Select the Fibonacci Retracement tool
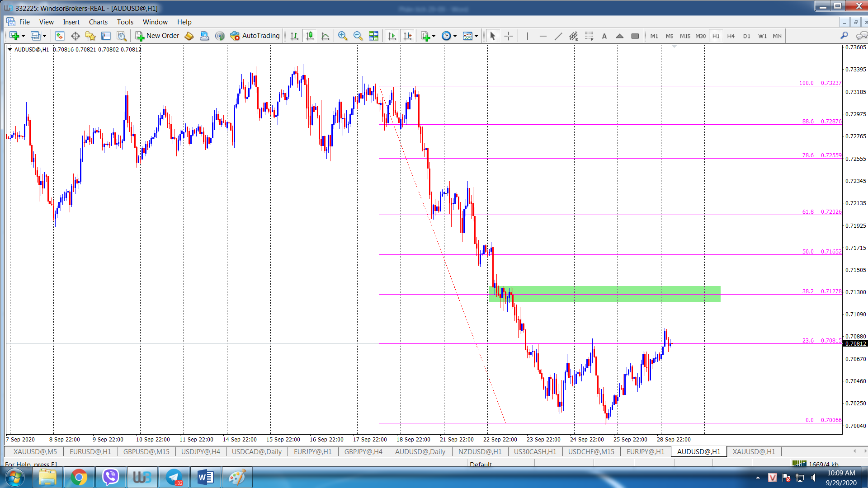The height and width of the screenshot is (488, 868). click(589, 36)
